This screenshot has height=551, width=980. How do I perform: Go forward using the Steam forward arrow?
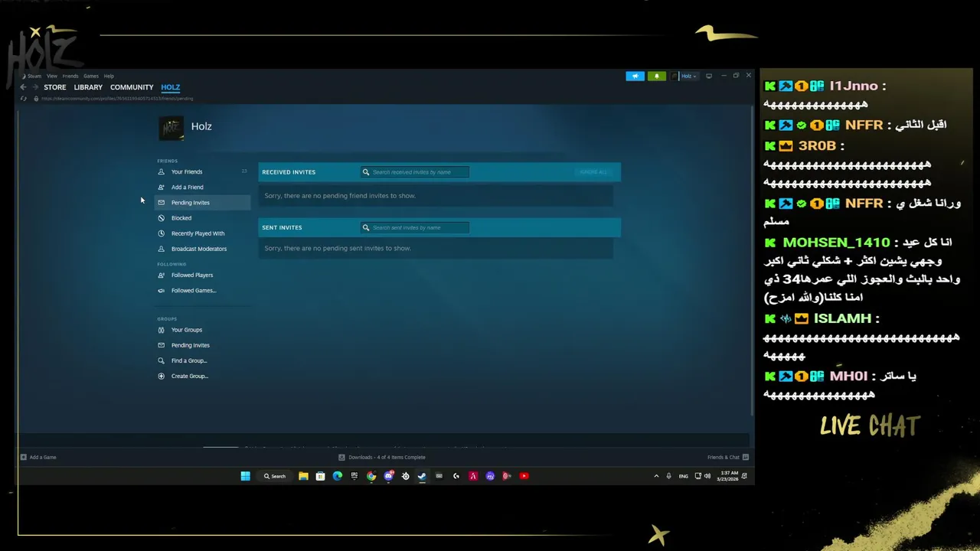coord(34,87)
